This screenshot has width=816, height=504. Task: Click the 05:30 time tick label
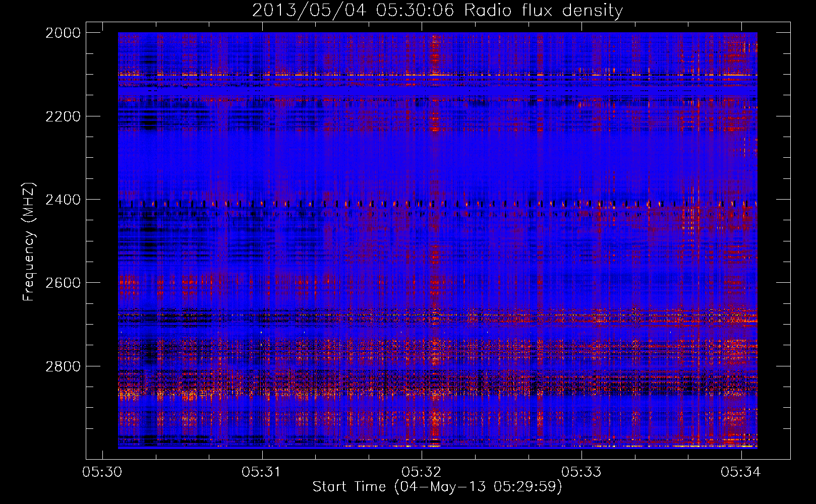pos(102,472)
